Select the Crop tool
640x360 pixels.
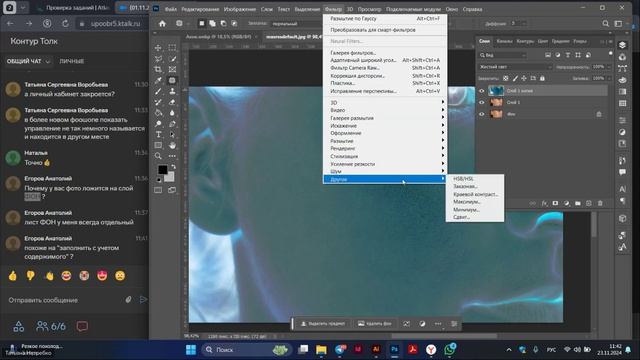click(x=158, y=69)
